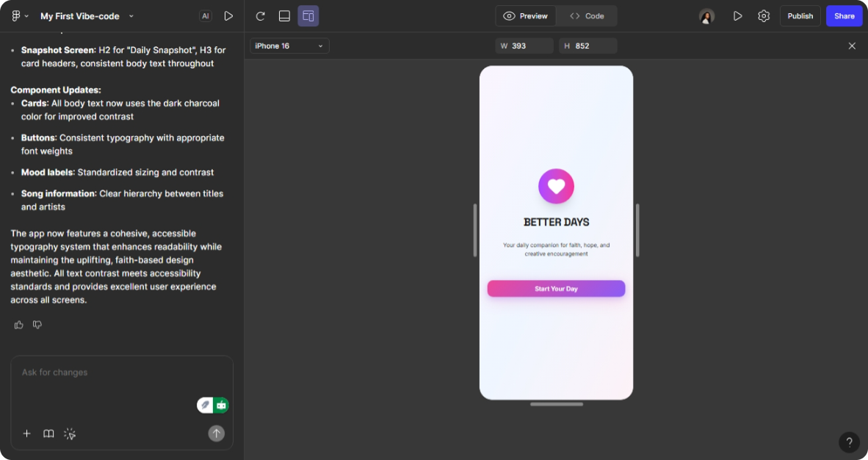Select the bottom-panel layout icon
Screen dimensions: 868x460
284,15
